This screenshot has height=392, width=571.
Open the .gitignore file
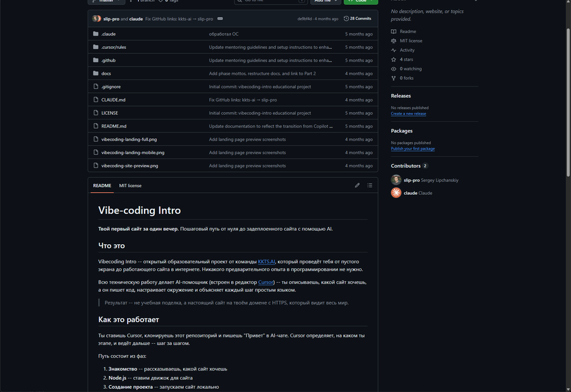(x=110, y=87)
